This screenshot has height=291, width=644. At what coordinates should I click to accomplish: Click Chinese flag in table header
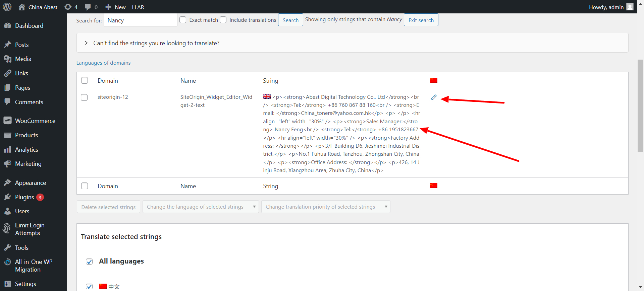point(433,80)
